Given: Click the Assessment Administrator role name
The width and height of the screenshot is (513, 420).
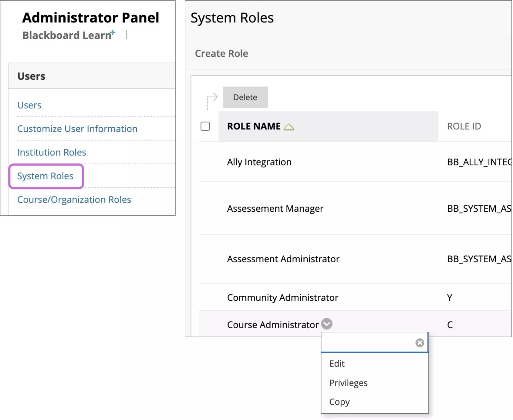Looking at the screenshot, I should (x=283, y=259).
